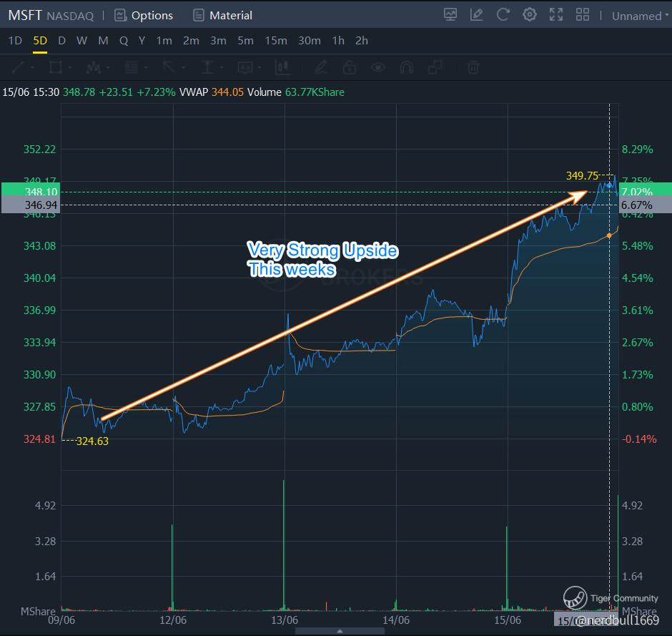This screenshot has height=636, width=672.
Task: Click the 324.63 low price marker
Action: [92, 441]
